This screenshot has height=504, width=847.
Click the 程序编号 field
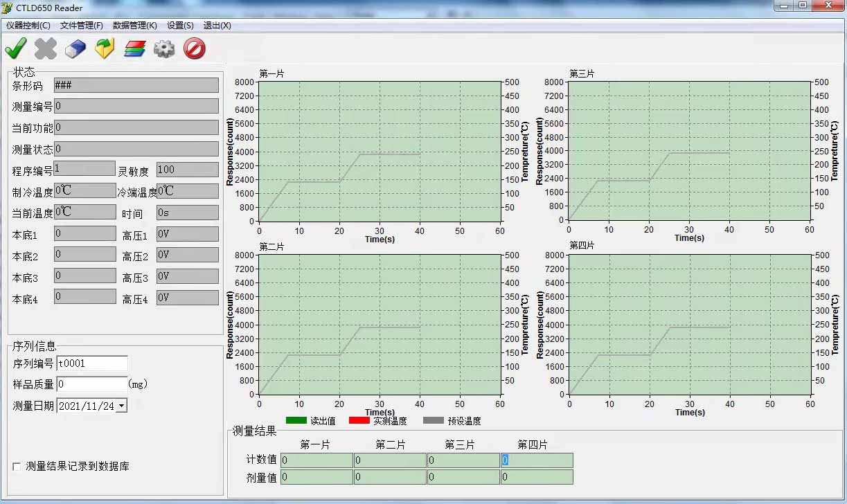pos(84,169)
